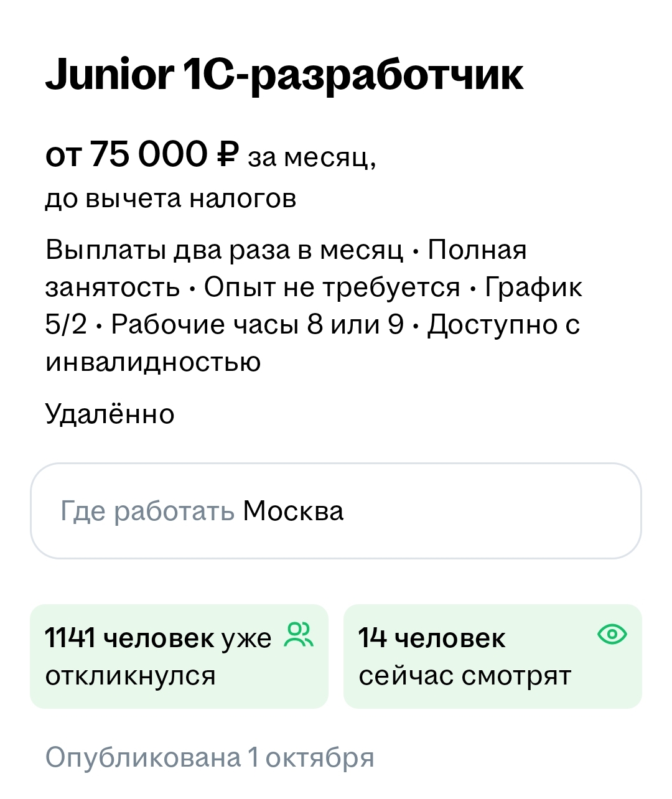The height and width of the screenshot is (799, 672).
Task: Tap the "1141 человек уже откликнулся" card
Action: coord(179,656)
